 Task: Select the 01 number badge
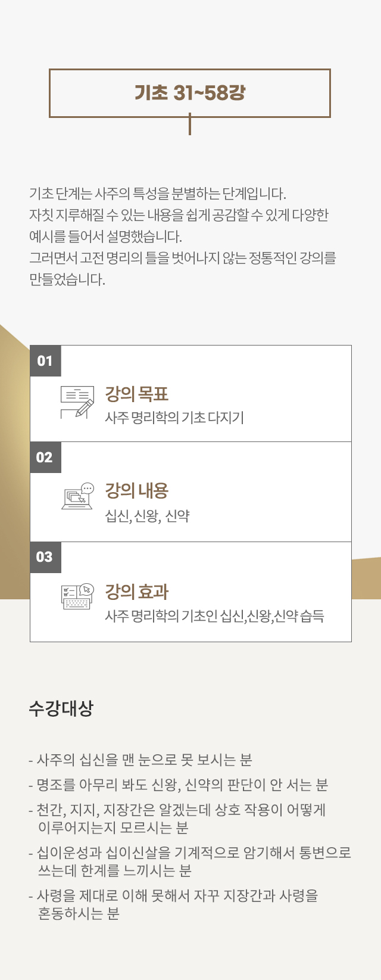pyautogui.click(x=45, y=361)
